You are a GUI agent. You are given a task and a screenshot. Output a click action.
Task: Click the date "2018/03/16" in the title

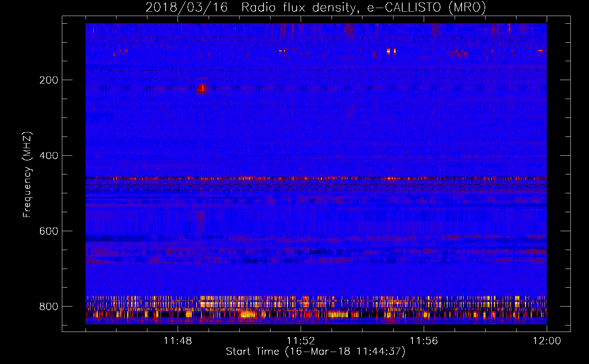pyautogui.click(x=187, y=7)
